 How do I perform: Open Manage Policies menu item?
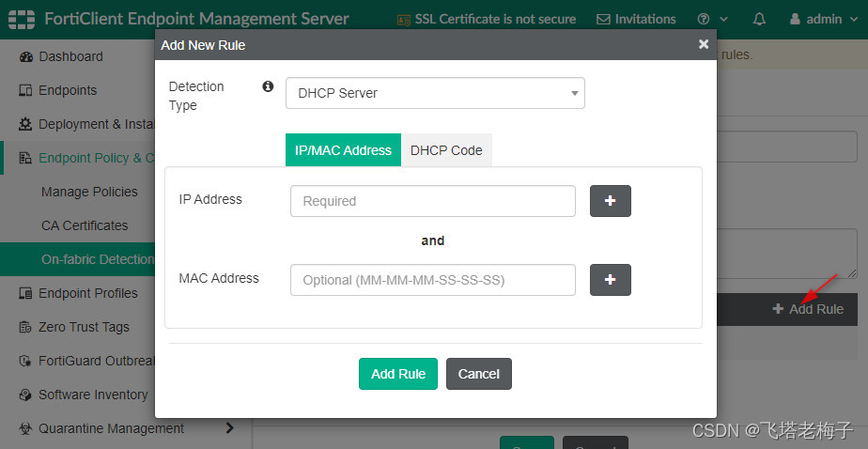point(89,193)
